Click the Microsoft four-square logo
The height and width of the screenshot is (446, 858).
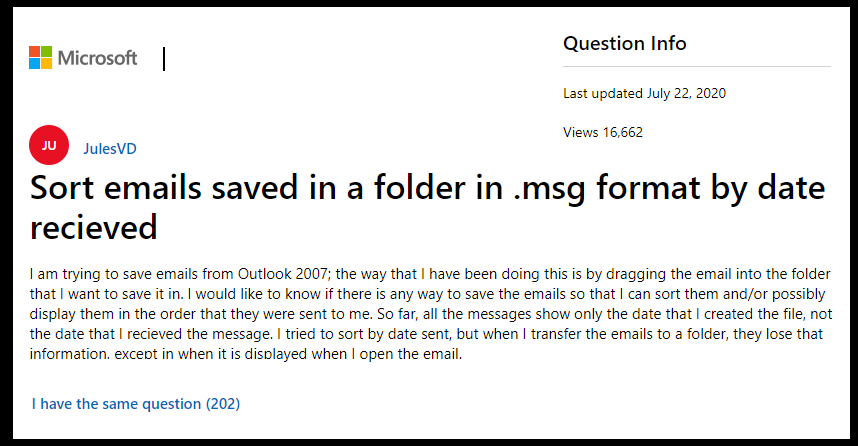coord(40,57)
